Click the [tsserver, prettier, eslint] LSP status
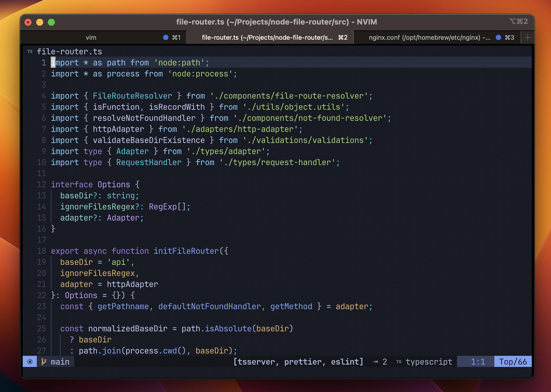551x392 pixels. point(298,362)
